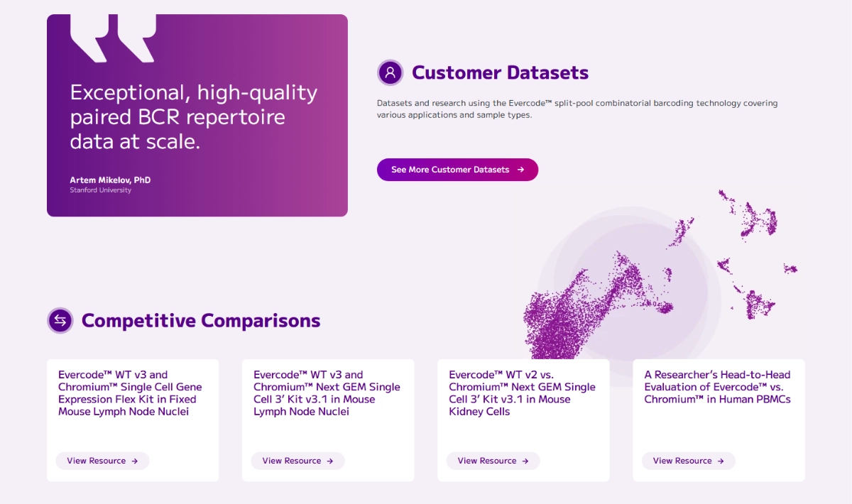Open Evercode WT v2 Mouse Kidney Cells title
The image size is (852, 504).
coord(522,393)
